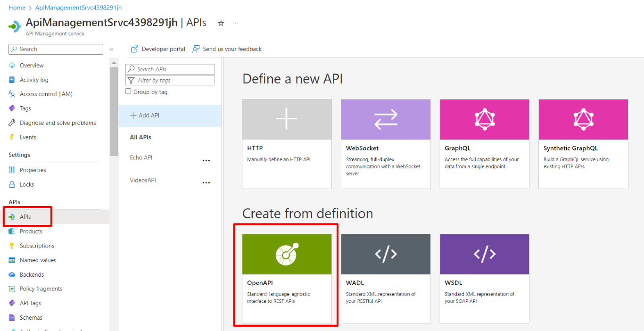Image resolution: width=644 pixels, height=331 pixels.
Task: Open Named values in sidebar
Action: coord(38,260)
